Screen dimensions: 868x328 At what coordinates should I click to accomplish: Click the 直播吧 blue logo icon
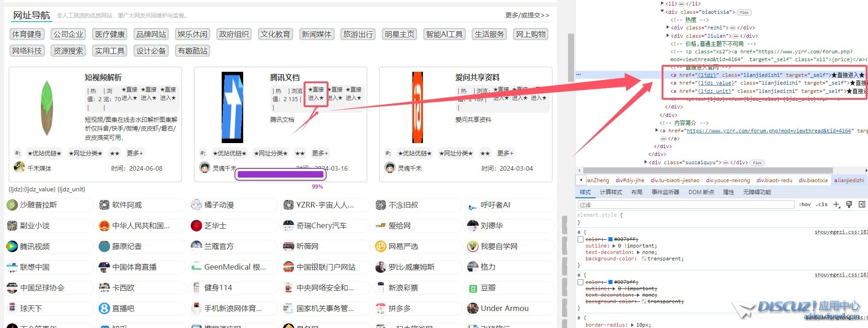click(105, 309)
